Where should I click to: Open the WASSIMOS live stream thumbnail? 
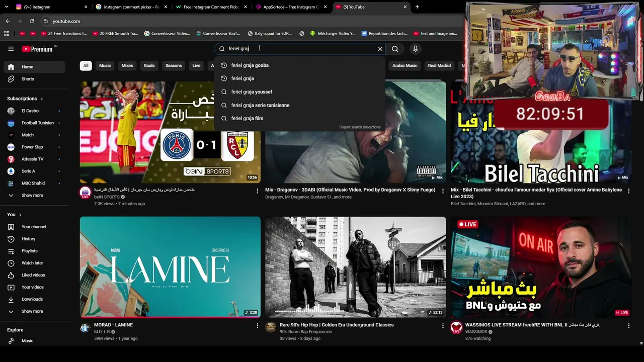541,267
